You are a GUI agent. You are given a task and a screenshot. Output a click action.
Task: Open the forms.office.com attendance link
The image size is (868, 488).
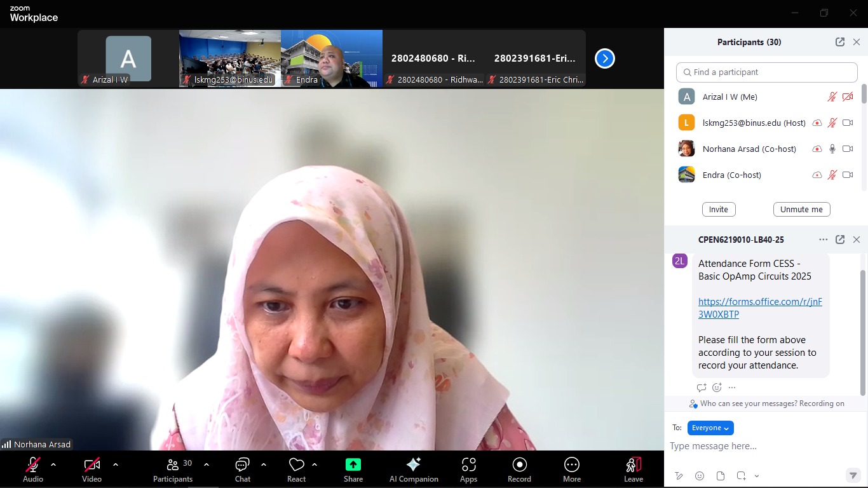pos(760,308)
